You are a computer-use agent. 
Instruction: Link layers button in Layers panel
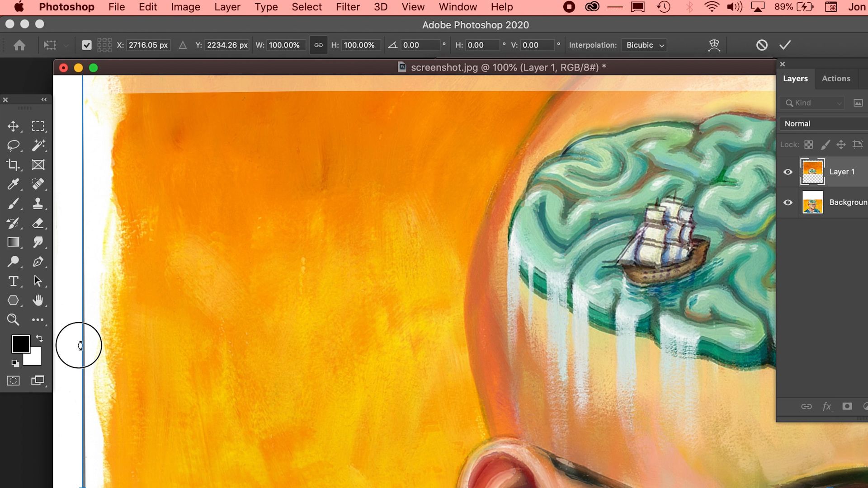pyautogui.click(x=807, y=407)
